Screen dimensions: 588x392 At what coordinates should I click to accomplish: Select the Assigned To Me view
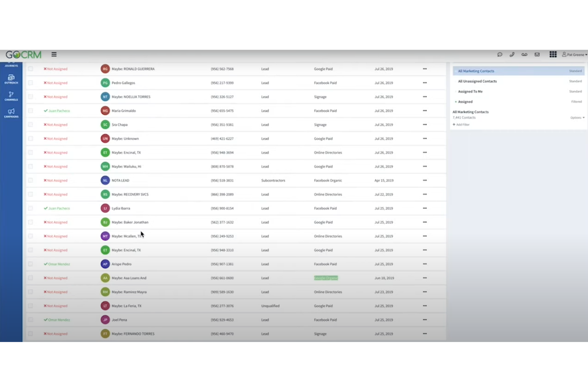470,91
